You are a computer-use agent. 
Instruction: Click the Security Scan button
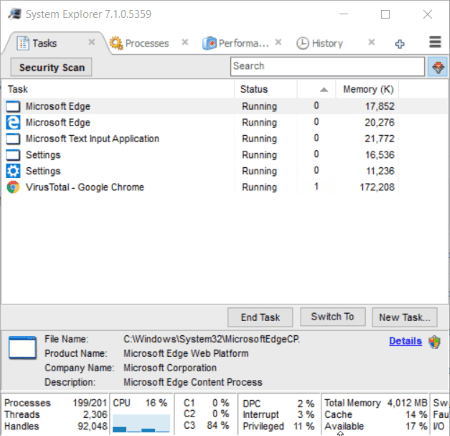51,67
